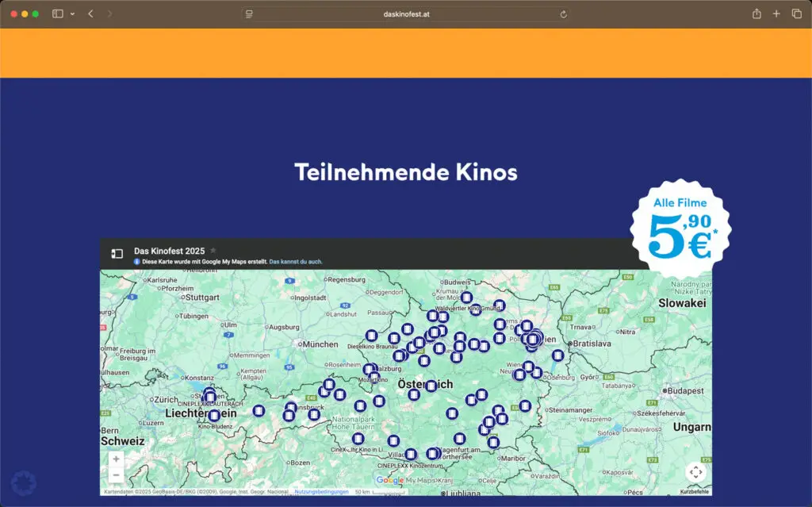Click the address bar showing daskinofest.at
Viewport: 812px width, 507px height.
[x=405, y=13]
